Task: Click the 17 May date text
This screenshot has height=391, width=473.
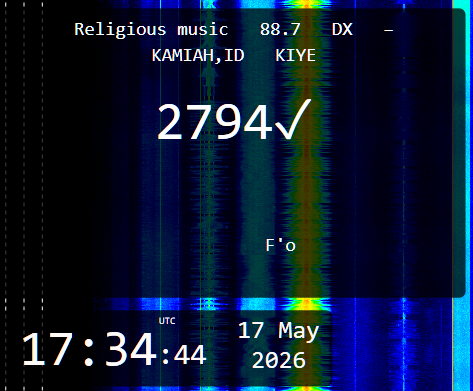Action: [x=279, y=331]
